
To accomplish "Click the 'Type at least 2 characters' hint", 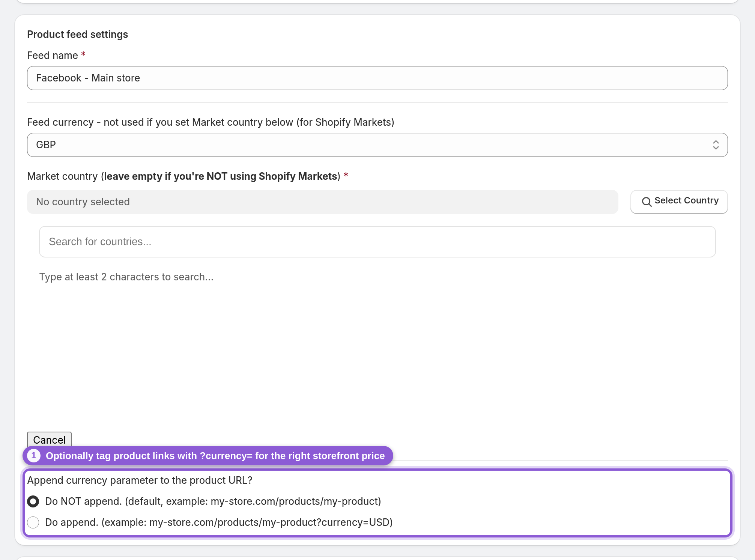I will (x=126, y=277).
